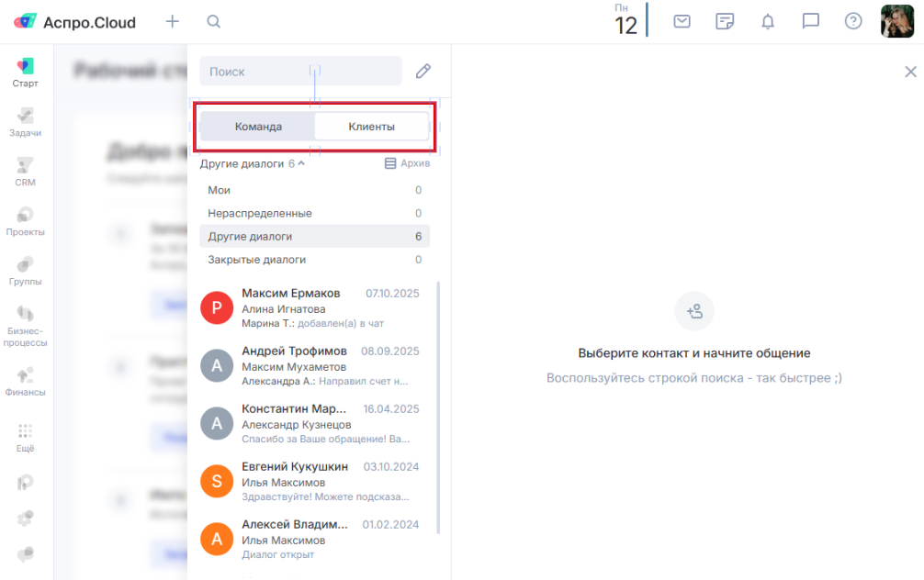Open CRM in the left sidebar

[25, 172]
